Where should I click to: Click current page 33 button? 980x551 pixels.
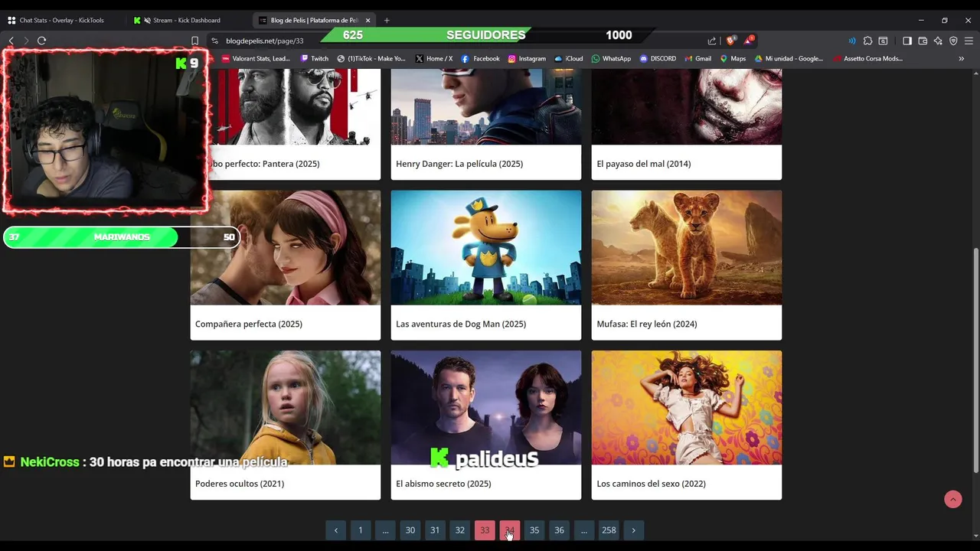click(x=485, y=530)
